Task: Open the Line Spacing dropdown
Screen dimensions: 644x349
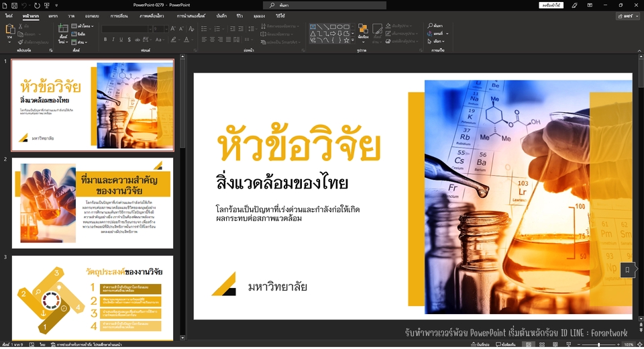Action: coord(252,29)
